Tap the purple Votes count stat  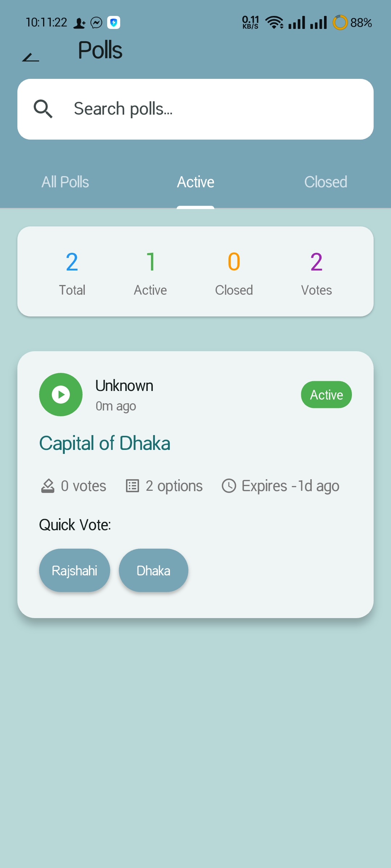(316, 274)
